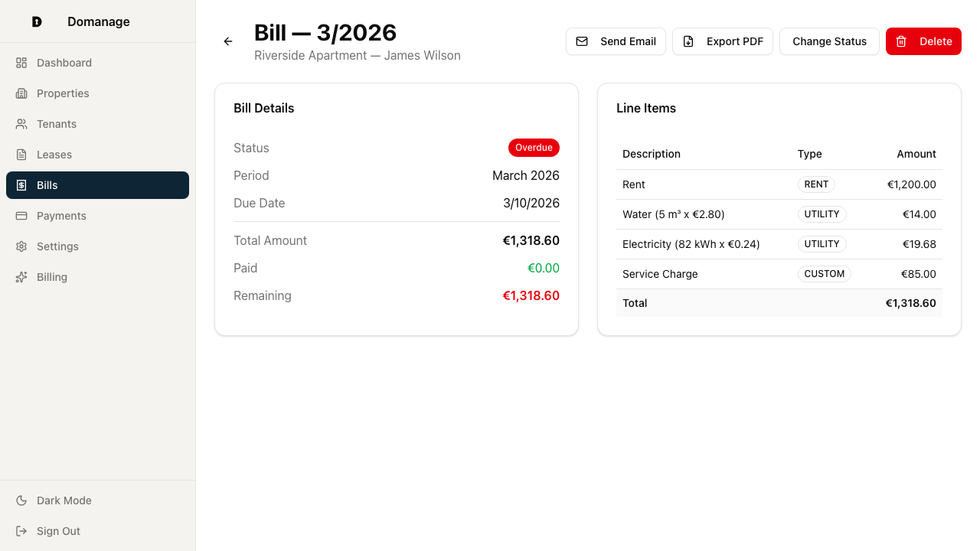Image resolution: width=980 pixels, height=551 pixels.
Task: Open the Tenants section
Action: [x=57, y=124]
